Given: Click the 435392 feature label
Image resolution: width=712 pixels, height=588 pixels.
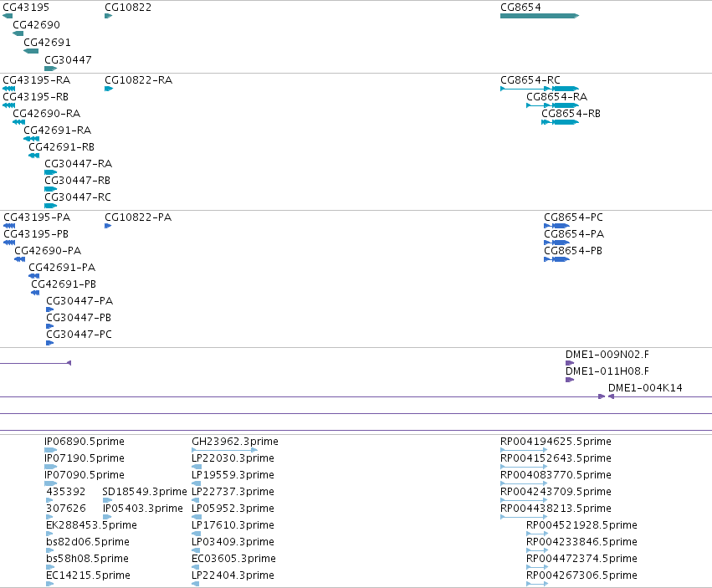Looking at the screenshot, I should point(66,491).
